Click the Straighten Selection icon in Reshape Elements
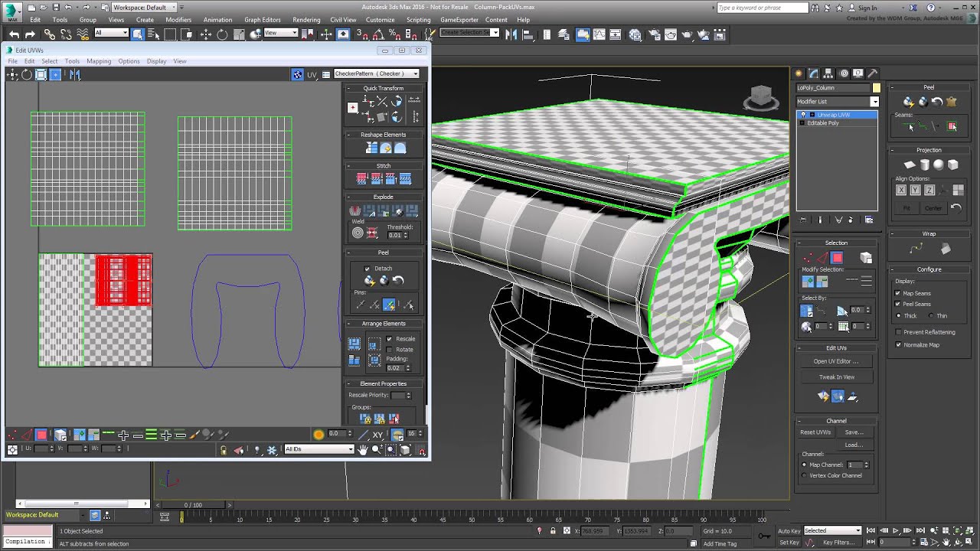Screen dimensions: 980x551 pyautogui.click(x=371, y=148)
